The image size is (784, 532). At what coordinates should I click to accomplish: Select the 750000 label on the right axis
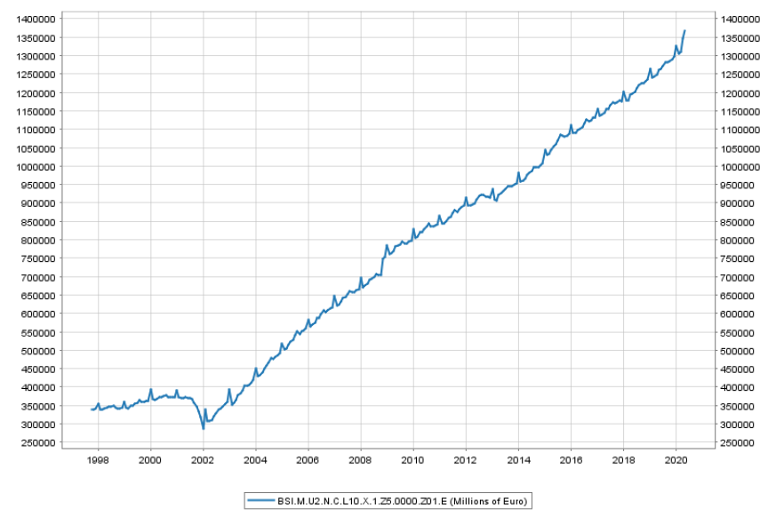click(x=738, y=258)
